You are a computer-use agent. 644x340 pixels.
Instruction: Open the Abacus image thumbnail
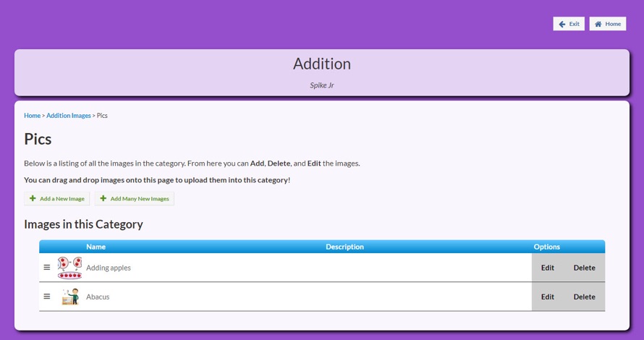pyautogui.click(x=69, y=297)
